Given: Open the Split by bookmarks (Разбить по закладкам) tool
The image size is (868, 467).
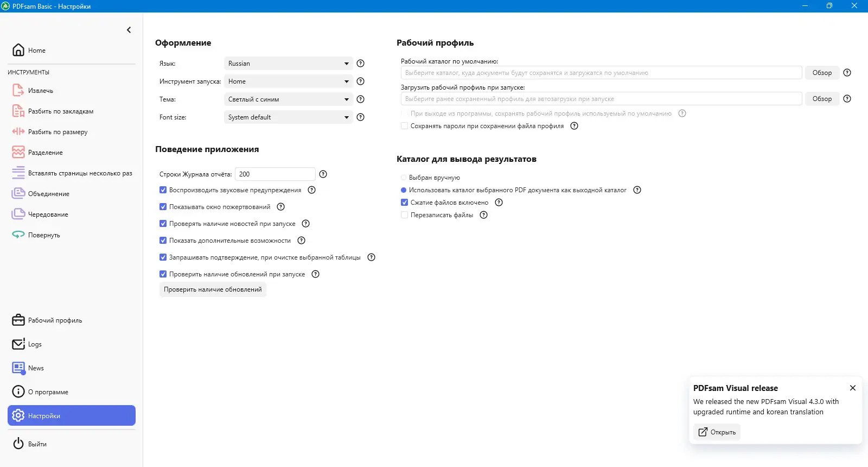Looking at the screenshot, I should [18, 111].
